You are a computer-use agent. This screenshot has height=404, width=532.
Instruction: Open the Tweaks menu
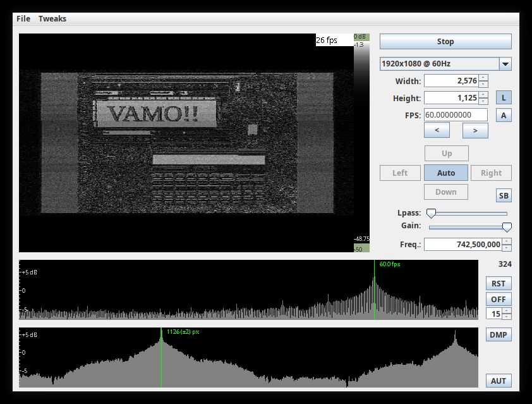52,19
